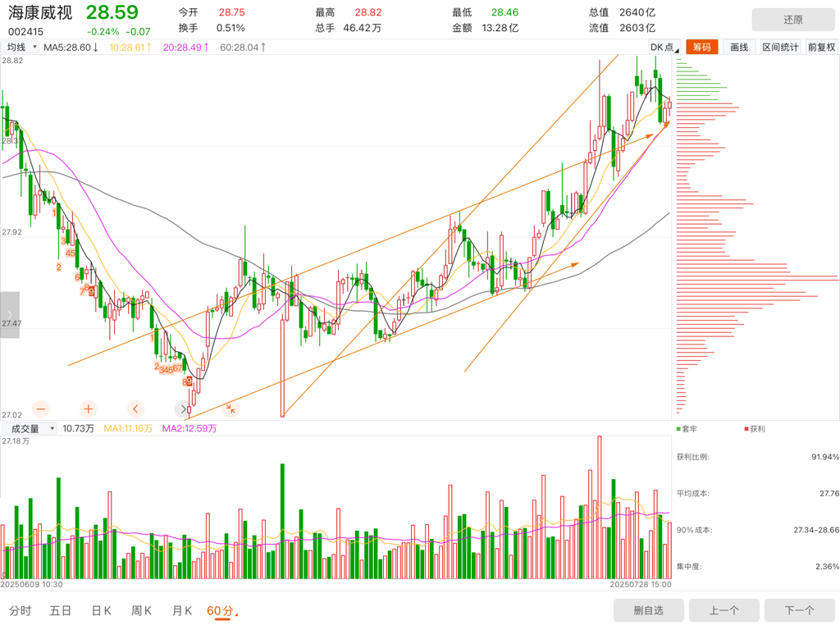The height and width of the screenshot is (630, 840).
Task: Click the end date 20250728 15:00
Action: 640,584
